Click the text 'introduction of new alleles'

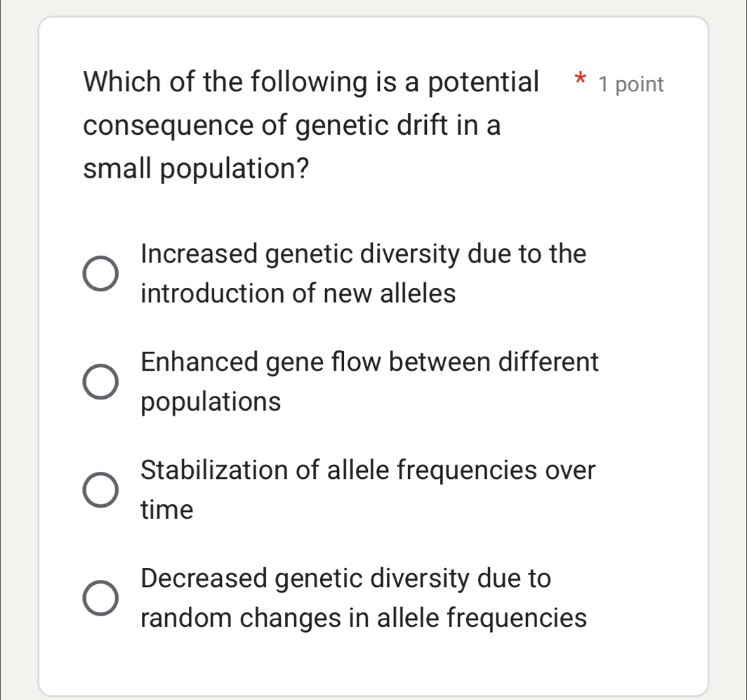pos(297,293)
